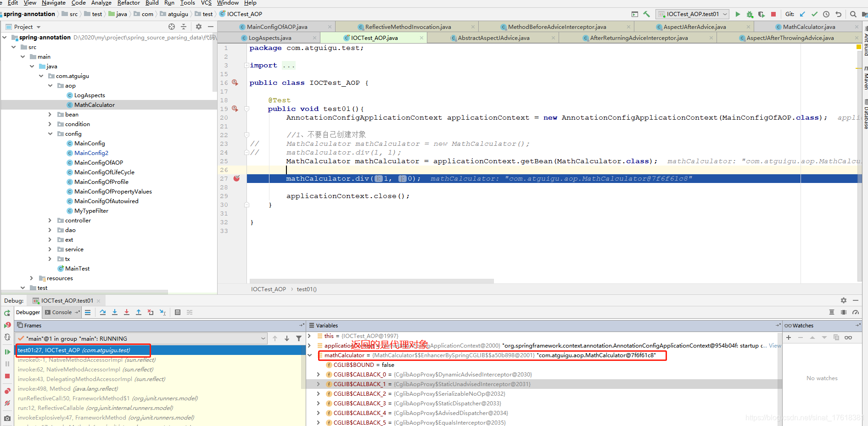This screenshot has width=868, height=426.
Task: Expand the bean folder
Action: (50, 115)
